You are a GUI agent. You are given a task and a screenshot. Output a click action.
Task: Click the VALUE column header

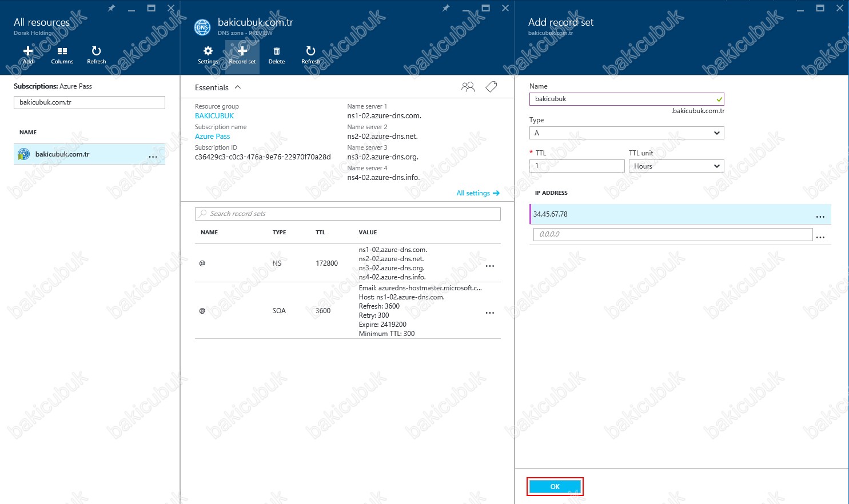pyautogui.click(x=368, y=233)
